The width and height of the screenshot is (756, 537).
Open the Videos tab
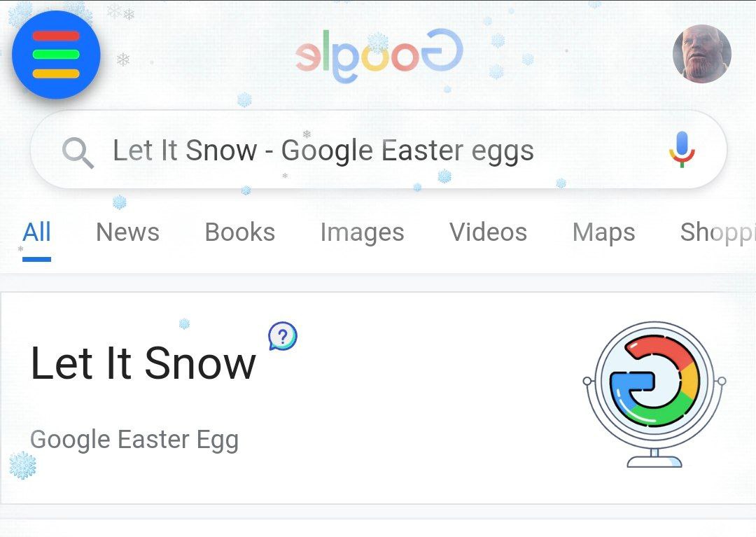[x=488, y=232]
